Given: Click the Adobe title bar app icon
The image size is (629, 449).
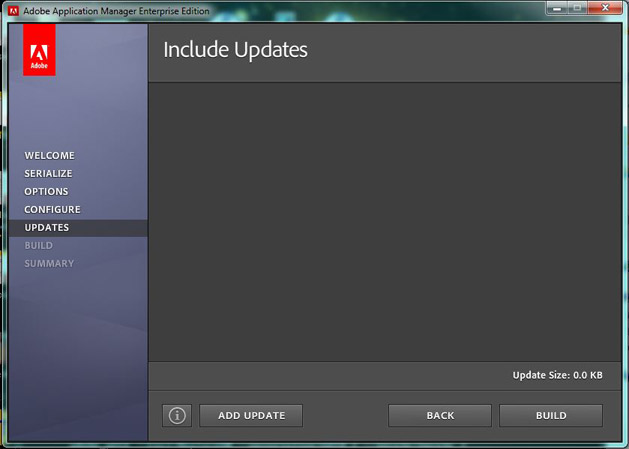Looking at the screenshot, I should pos(13,11).
